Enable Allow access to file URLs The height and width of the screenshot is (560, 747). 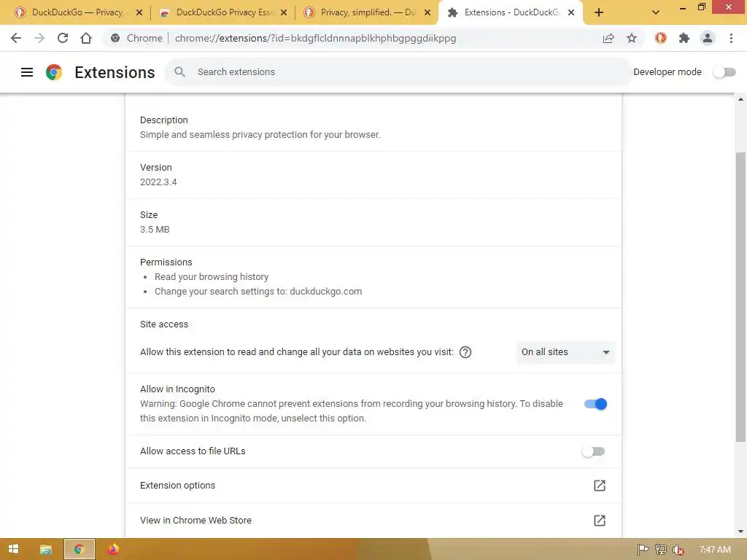[593, 451]
